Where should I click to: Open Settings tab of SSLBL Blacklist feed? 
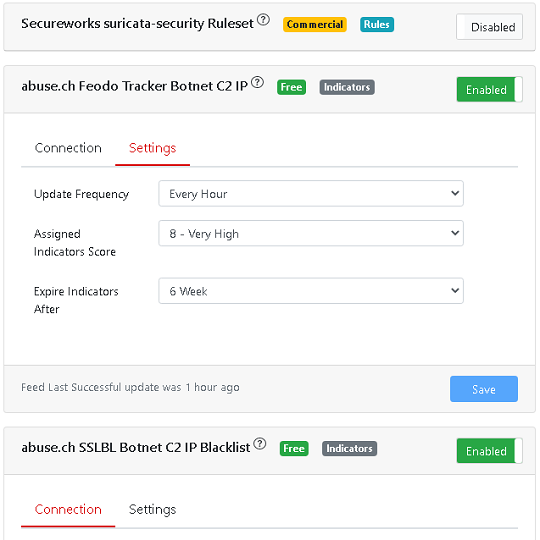[152, 509]
